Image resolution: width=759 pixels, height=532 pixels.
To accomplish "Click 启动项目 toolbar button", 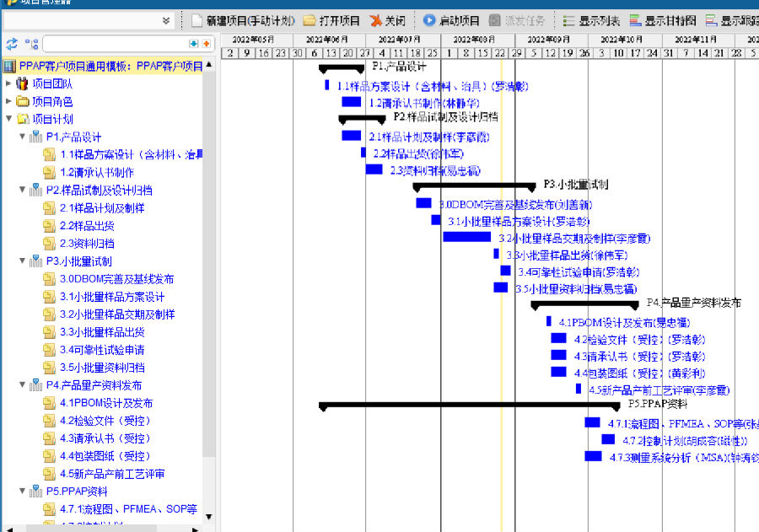I will 450,21.
